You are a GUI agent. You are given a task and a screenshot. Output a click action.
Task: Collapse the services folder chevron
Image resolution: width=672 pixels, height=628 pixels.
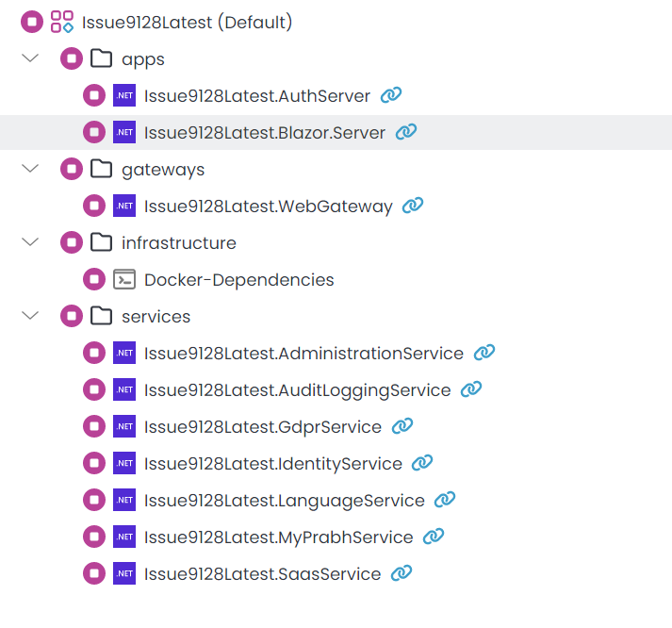point(31,316)
